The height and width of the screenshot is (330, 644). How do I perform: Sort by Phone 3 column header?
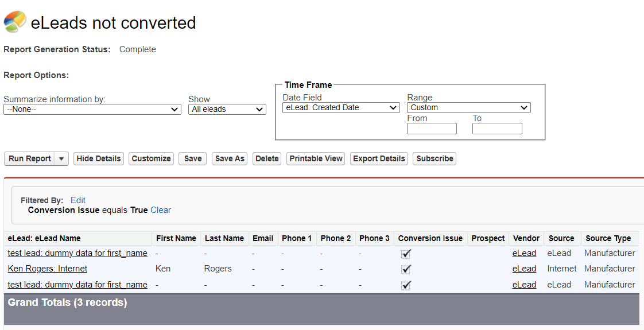[x=374, y=239]
